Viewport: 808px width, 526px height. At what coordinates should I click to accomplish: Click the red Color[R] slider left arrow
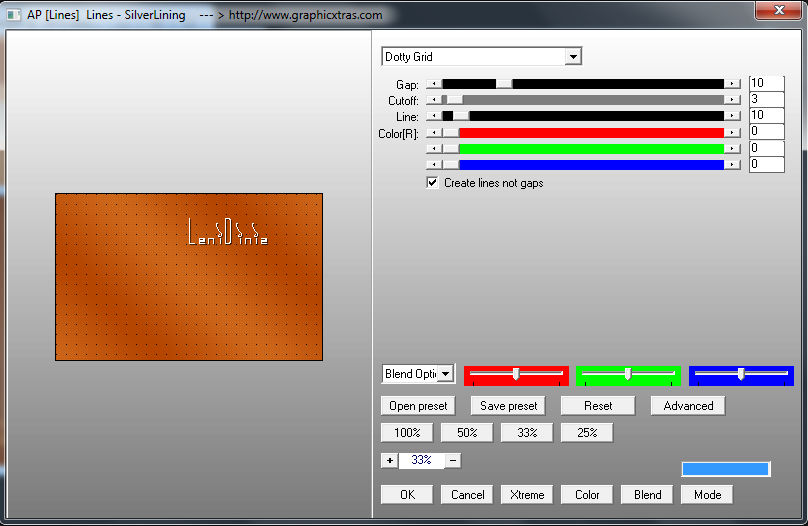pos(434,132)
